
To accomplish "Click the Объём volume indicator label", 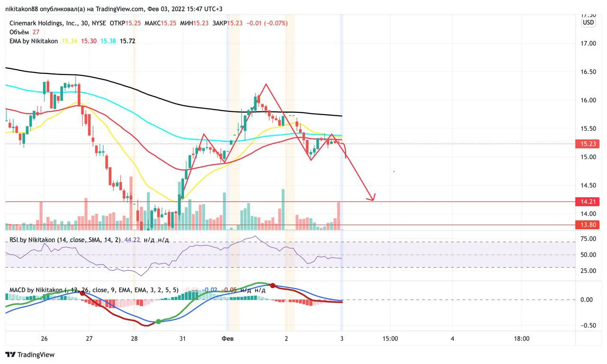I will (x=20, y=32).
